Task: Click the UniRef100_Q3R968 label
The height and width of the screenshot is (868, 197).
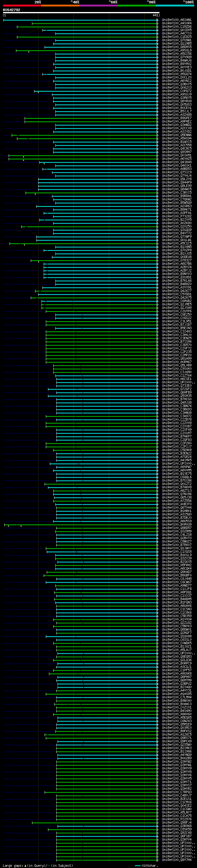Action: point(177,826)
